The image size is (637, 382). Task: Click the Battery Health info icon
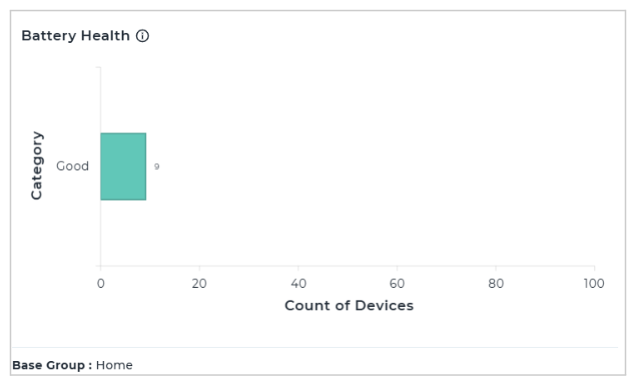[142, 36]
